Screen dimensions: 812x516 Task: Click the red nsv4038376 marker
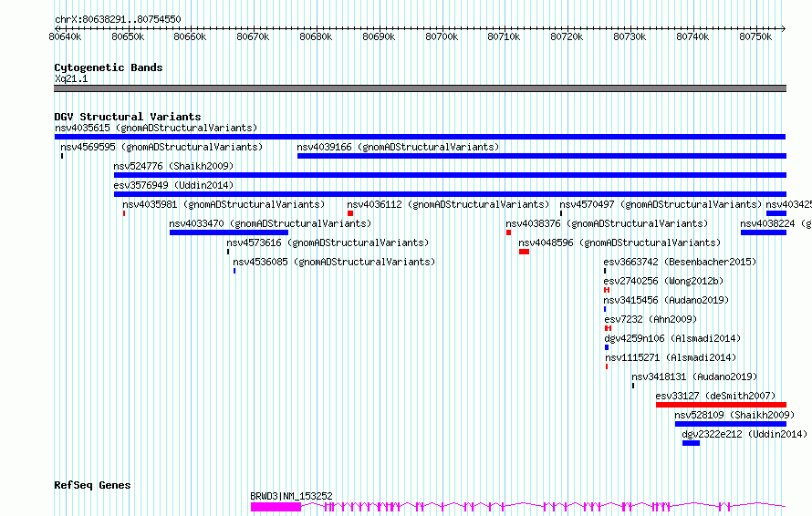[x=508, y=232]
